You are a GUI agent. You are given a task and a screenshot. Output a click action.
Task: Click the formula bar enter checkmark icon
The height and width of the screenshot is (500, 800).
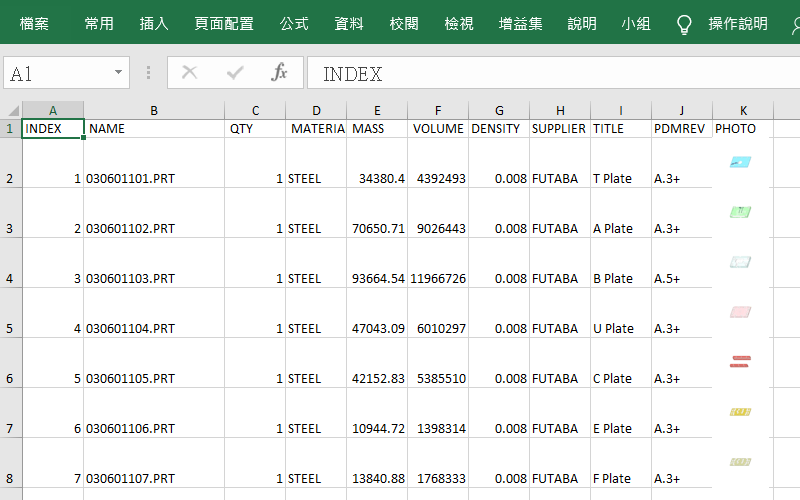pos(235,73)
